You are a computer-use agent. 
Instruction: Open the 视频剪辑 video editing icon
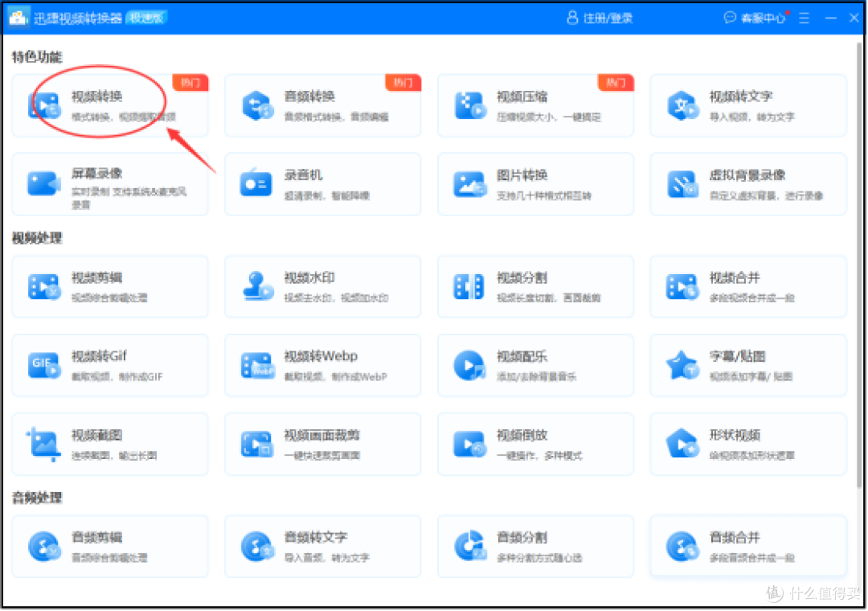point(43,286)
